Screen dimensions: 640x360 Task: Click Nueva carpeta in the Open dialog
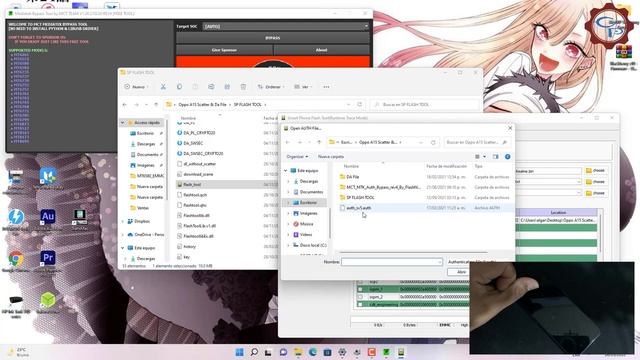coord(331,157)
